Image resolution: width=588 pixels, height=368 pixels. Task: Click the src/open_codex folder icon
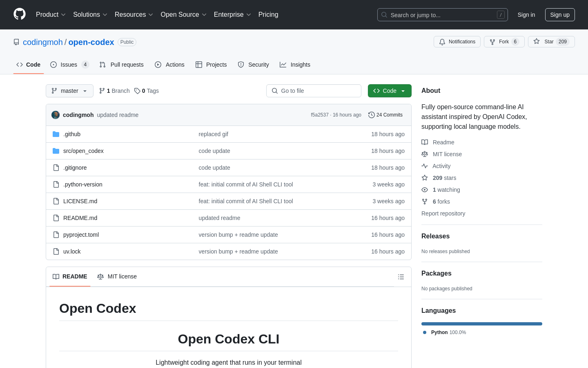click(56, 151)
